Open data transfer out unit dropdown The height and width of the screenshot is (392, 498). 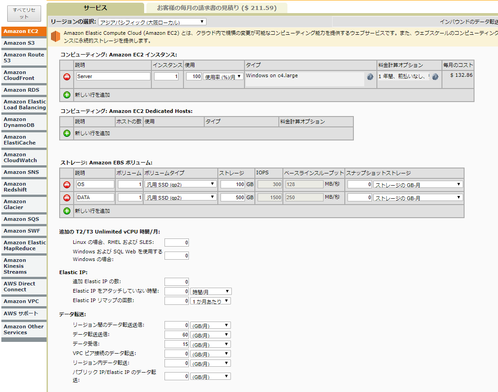211,335
